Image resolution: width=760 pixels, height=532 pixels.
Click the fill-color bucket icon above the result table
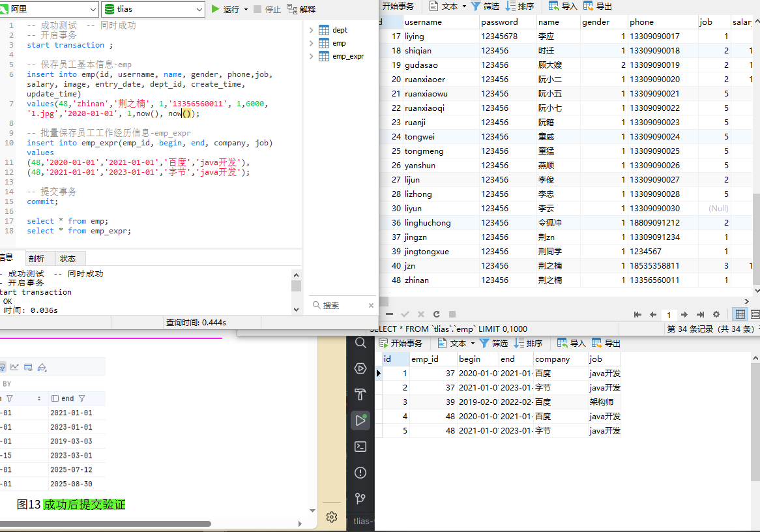42,367
